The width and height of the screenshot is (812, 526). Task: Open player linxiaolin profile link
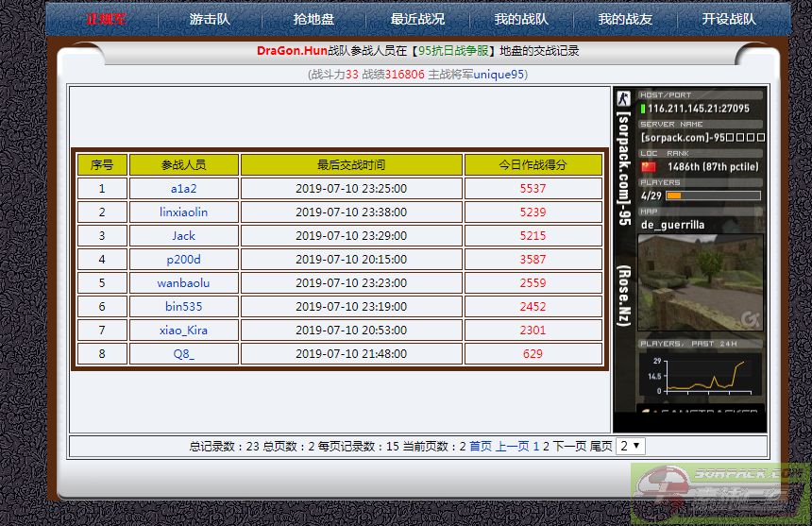coord(183,212)
